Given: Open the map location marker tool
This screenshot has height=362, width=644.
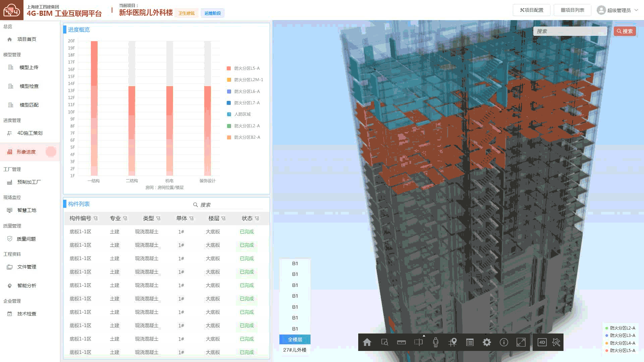Looking at the screenshot, I should coord(453,342).
